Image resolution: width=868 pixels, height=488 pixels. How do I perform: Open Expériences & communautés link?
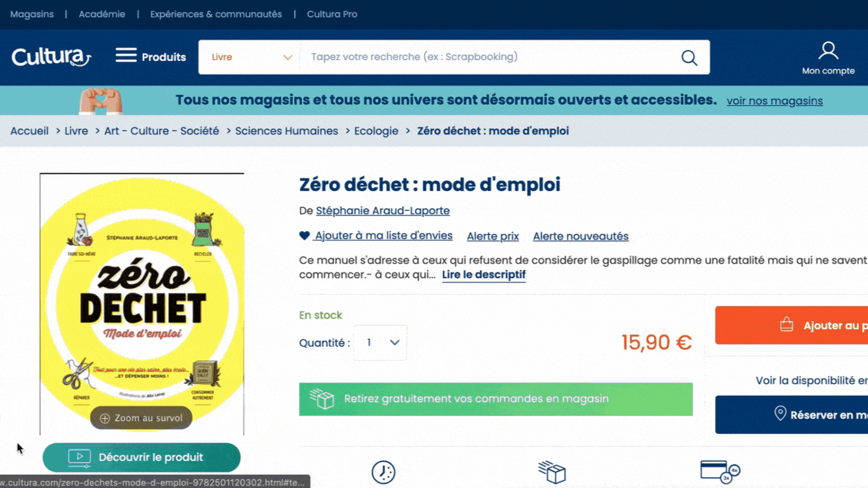point(216,14)
